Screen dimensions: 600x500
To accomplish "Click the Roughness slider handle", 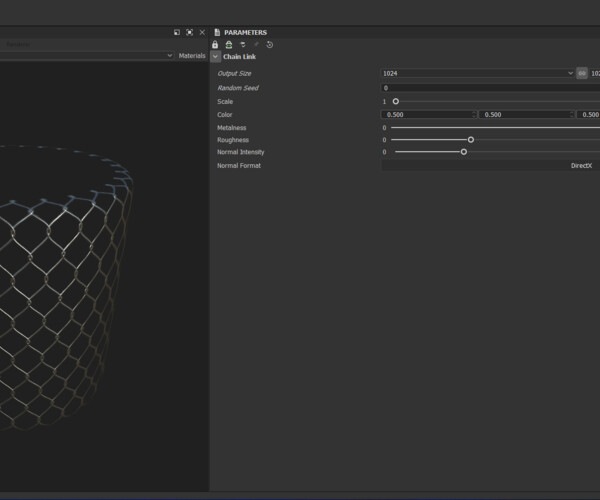I will [x=471, y=140].
